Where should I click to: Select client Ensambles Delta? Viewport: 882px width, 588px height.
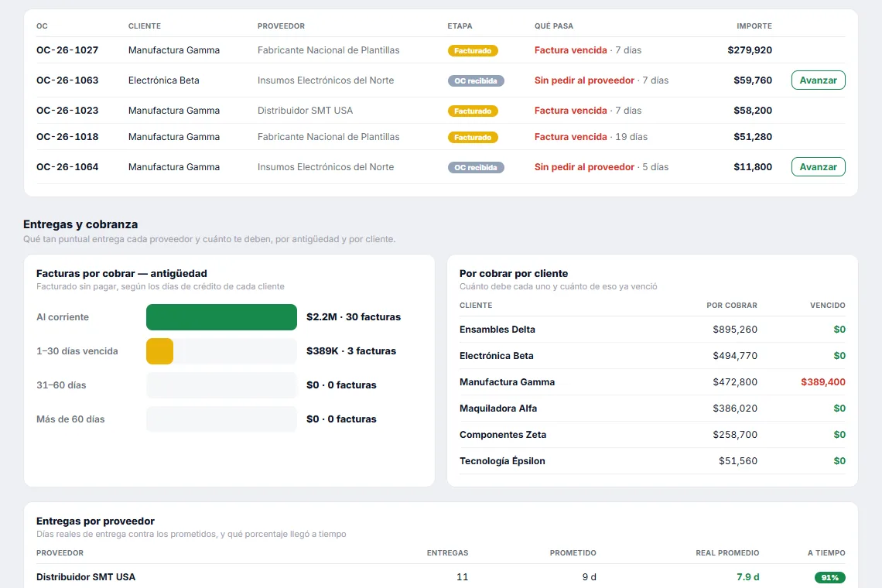[x=497, y=330]
